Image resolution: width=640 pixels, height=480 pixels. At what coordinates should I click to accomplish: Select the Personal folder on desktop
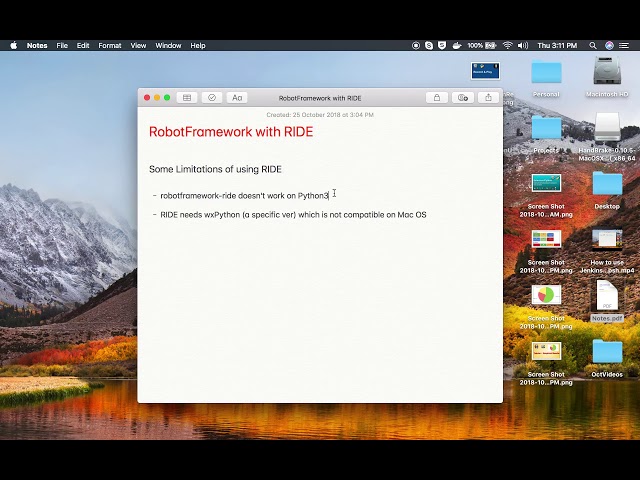(x=546, y=73)
